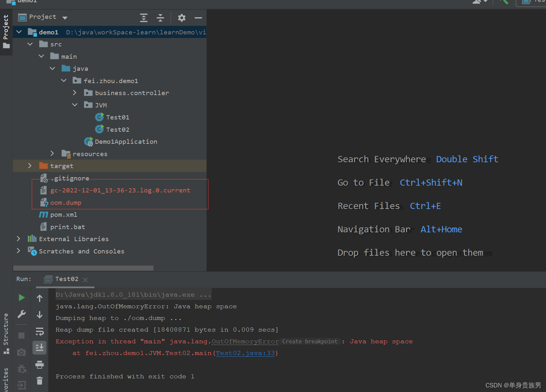Click the exit icon in Run toolbar
The image size is (546, 392).
coord(21,385)
